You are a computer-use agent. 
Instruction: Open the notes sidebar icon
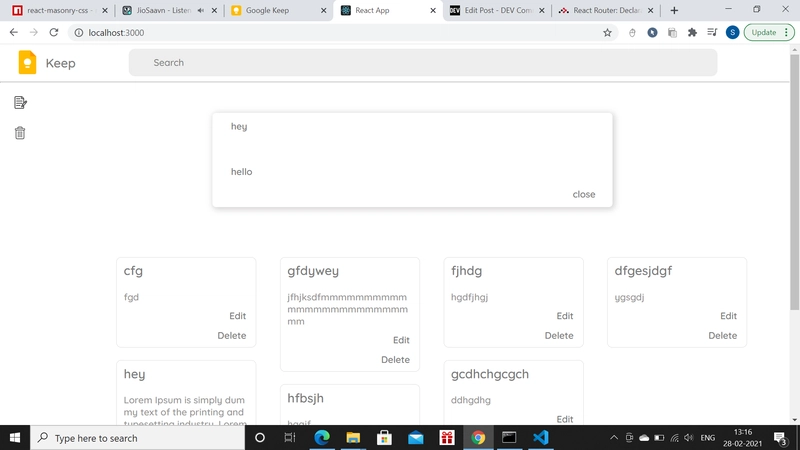[x=20, y=103]
